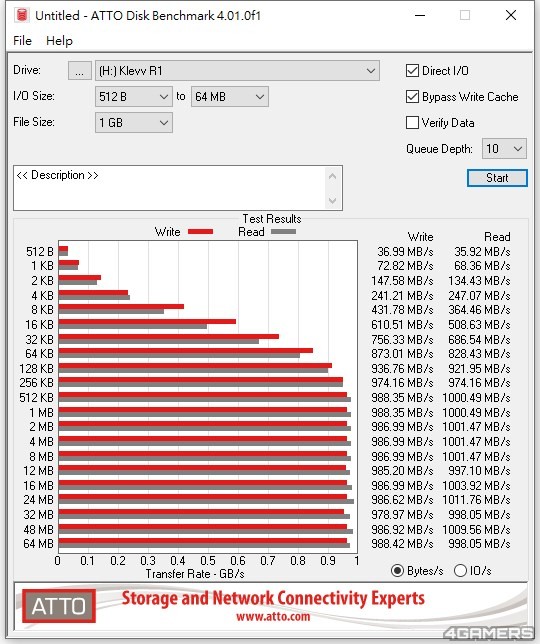The height and width of the screenshot is (644, 540).
Task: Click the Description scrollbar down arrow
Action: (x=333, y=200)
